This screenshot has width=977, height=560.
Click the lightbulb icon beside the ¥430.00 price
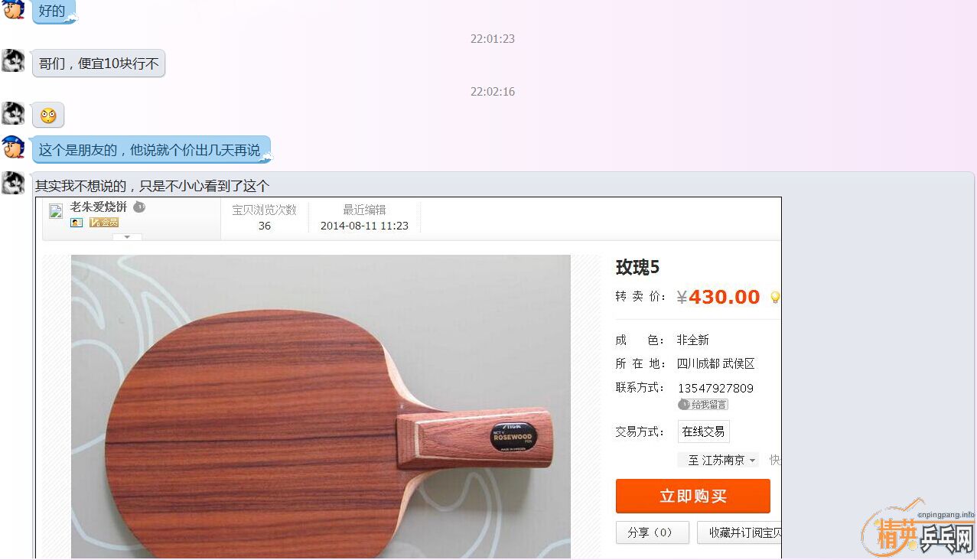775,298
